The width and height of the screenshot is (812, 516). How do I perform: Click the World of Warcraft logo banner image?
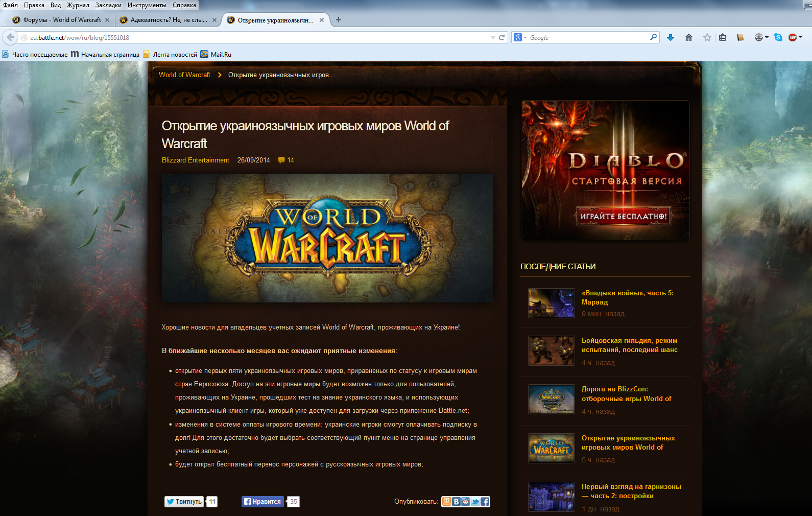tap(327, 238)
